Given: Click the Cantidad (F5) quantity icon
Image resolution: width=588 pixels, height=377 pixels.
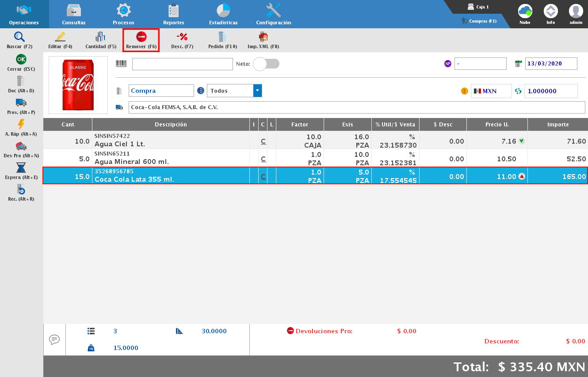Looking at the screenshot, I should 100,40.
